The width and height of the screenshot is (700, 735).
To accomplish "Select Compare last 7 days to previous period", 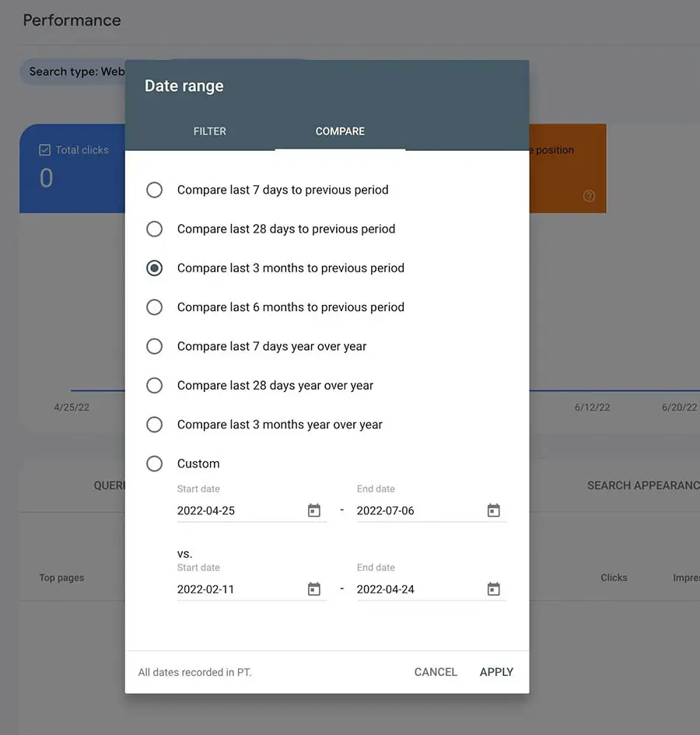I will click(x=155, y=190).
